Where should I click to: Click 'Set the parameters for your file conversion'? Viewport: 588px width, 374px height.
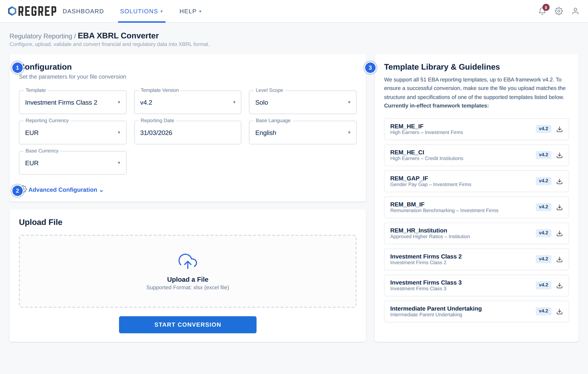[73, 77]
